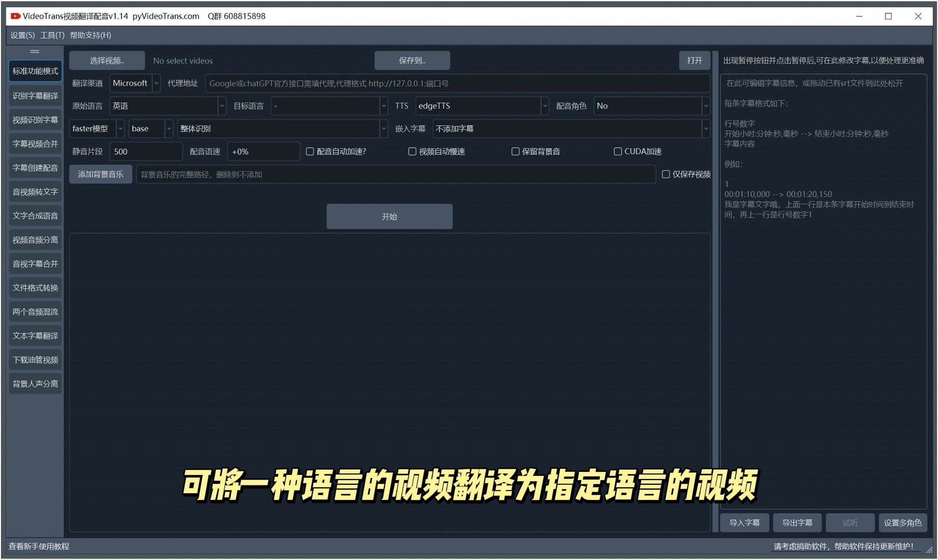Viewport: 938px width, 560px height.
Task: Click the 导出字幕 button
Action: 797,523
